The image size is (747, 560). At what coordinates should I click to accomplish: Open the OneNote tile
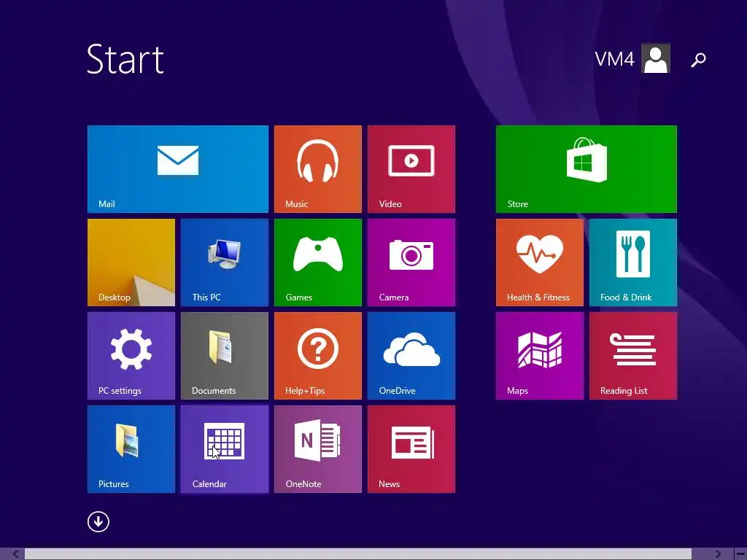[x=318, y=449]
